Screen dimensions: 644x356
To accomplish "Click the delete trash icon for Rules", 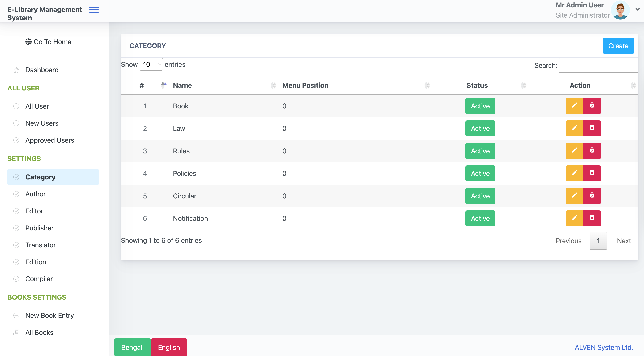I will [x=592, y=151].
